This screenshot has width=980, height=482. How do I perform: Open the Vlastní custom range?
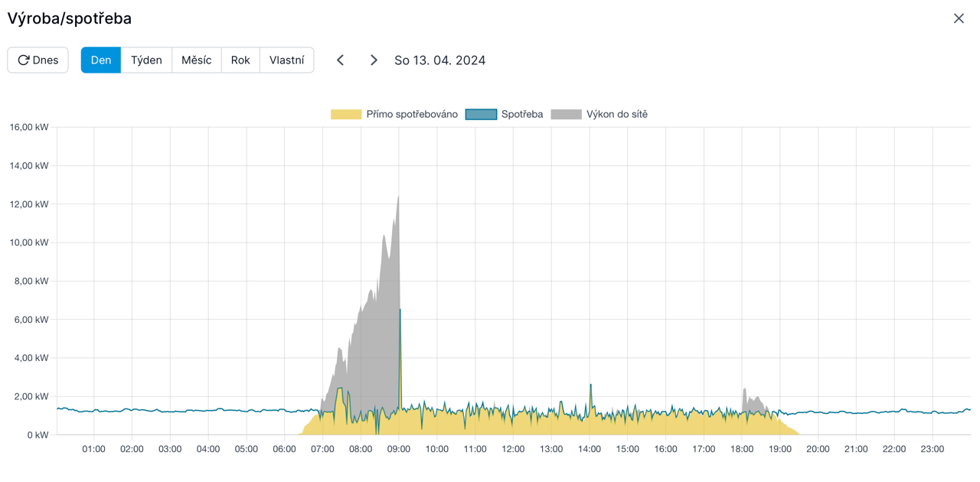point(287,60)
